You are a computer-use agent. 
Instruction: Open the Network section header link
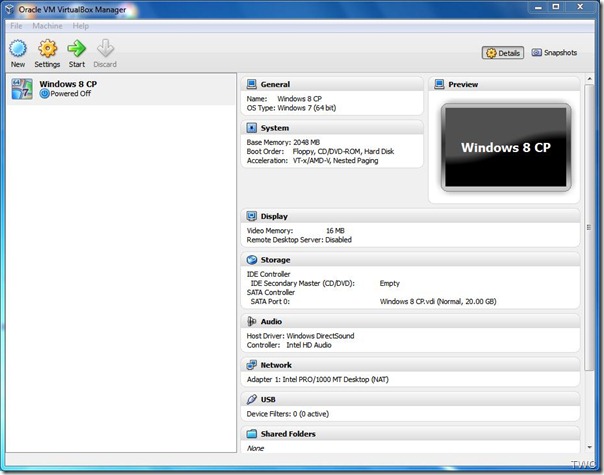coord(276,365)
